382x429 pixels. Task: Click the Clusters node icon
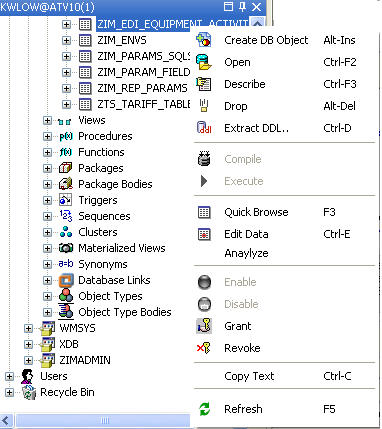66,232
